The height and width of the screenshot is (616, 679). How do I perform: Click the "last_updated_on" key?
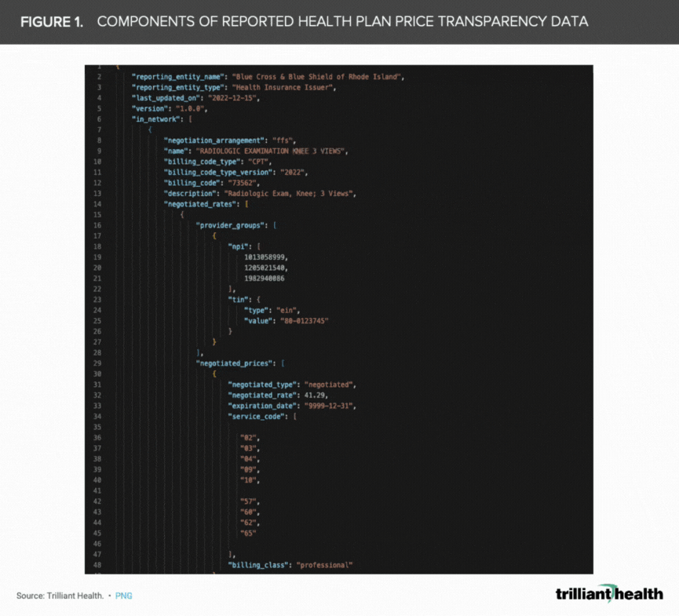[x=166, y=98]
